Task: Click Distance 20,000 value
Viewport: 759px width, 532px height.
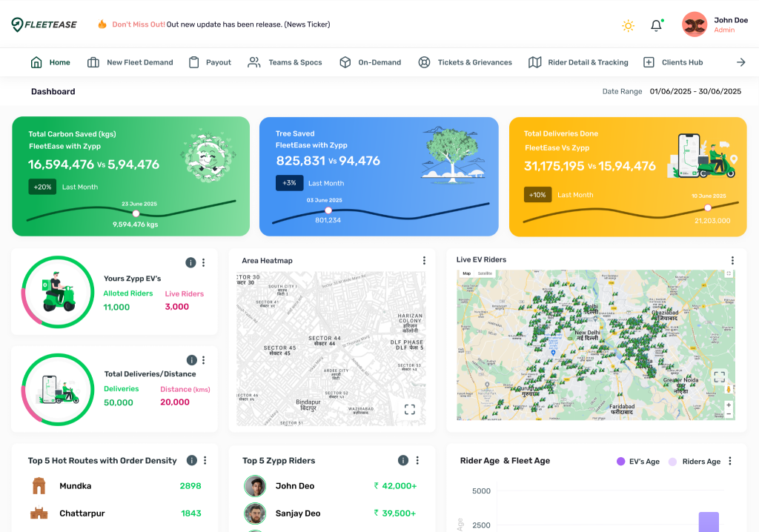Action: click(175, 402)
